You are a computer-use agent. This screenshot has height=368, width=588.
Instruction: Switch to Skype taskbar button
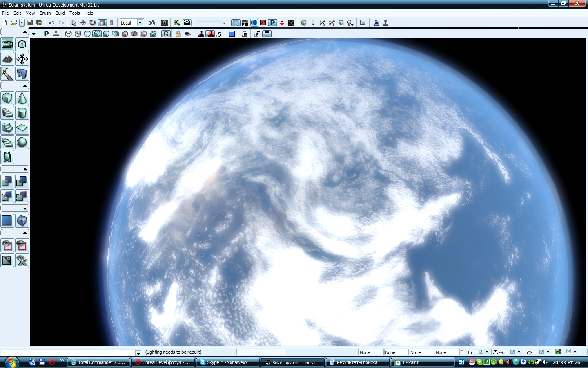click(228, 362)
